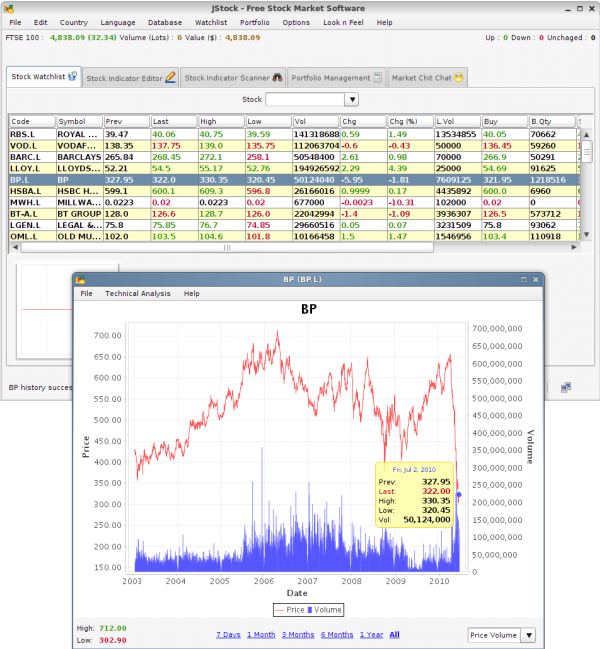
Task: Show the All chart range
Action: point(394,635)
